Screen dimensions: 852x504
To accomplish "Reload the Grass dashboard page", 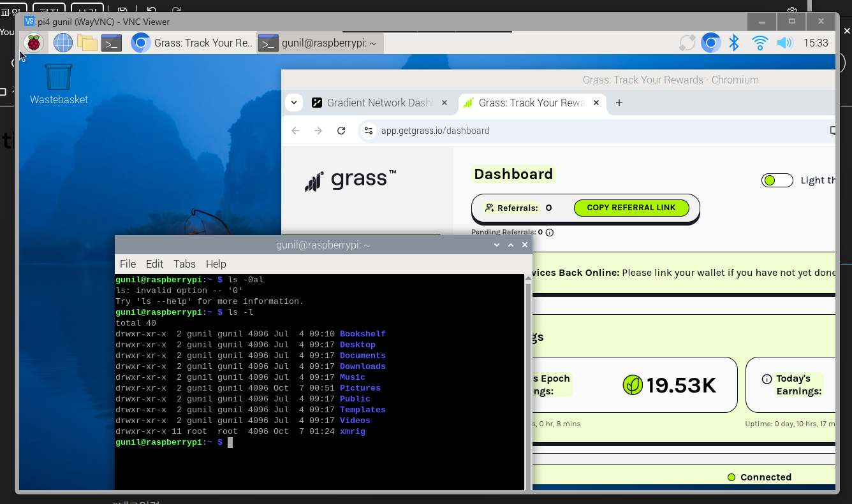I will coord(341,131).
